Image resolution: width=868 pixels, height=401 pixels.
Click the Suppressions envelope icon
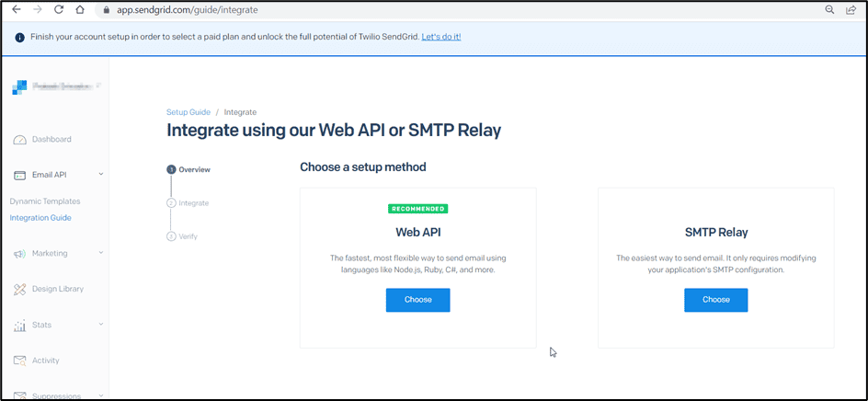click(x=19, y=395)
